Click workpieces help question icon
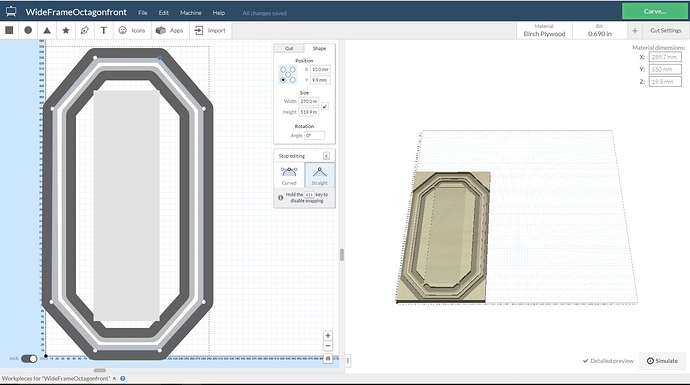Viewport: 690px width, 385px height. [x=123, y=378]
